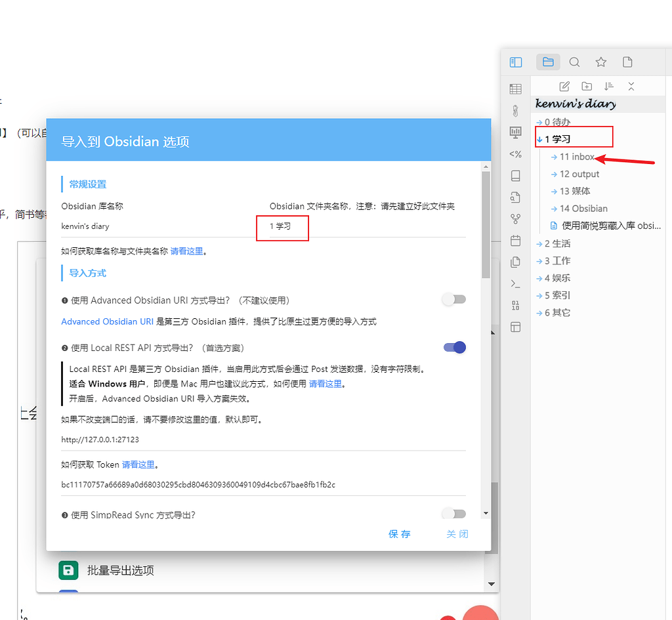
Task: Click green save icon beside 批量导出选项
Action: click(x=68, y=570)
